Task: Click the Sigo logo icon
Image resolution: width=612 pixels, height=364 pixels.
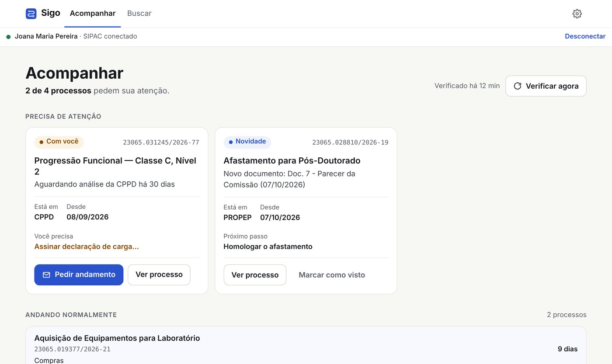Action: click(x=31, y=14)
